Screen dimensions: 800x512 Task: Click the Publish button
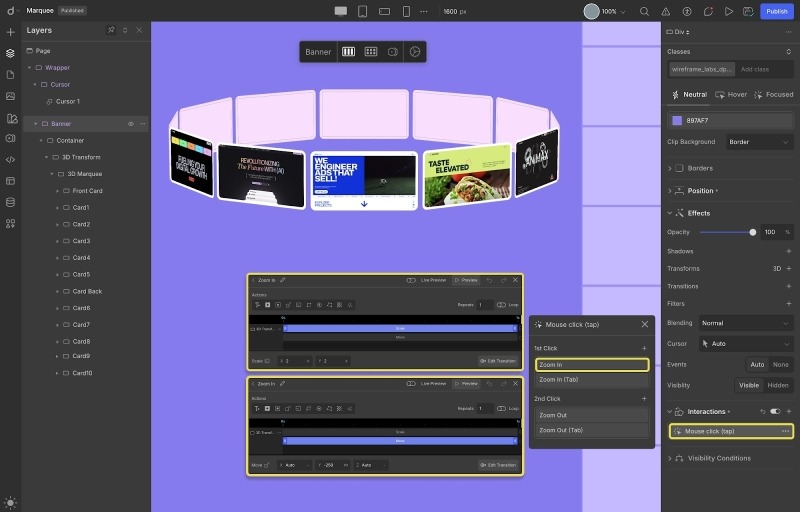point(776,11)
